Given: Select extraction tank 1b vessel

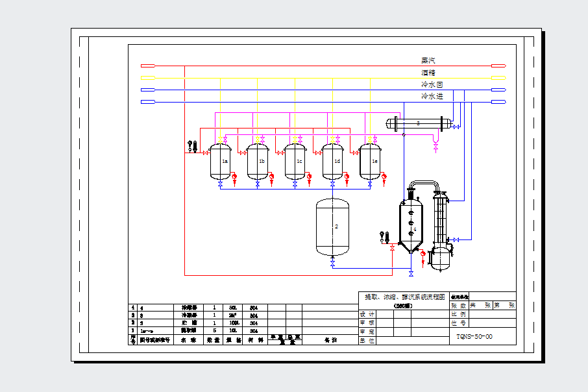Looking at the screenshot, I should (258, 161).
